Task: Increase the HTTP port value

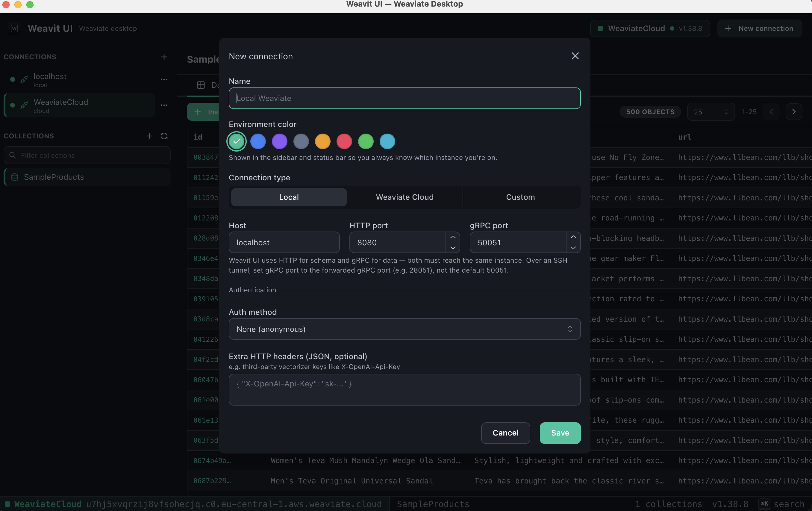Action: point(452,237)
